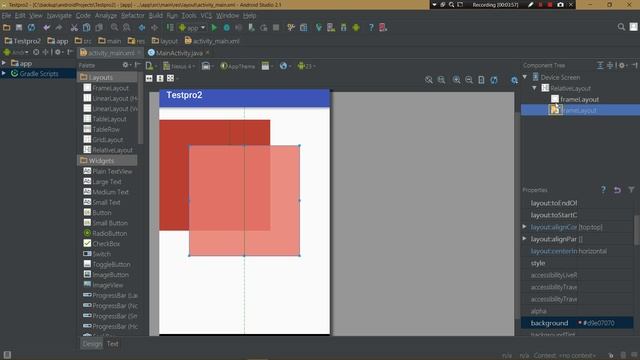Click Plain TextView widget in palette
The width and height of the screenshot is (640, 360).
(x=108, y=171)
